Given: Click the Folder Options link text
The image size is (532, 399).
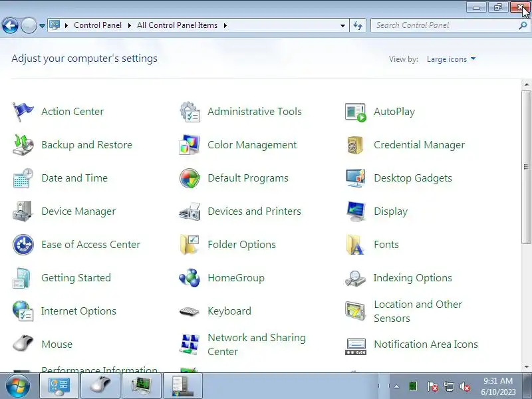Looking at the screenshot, I should 241,245.
